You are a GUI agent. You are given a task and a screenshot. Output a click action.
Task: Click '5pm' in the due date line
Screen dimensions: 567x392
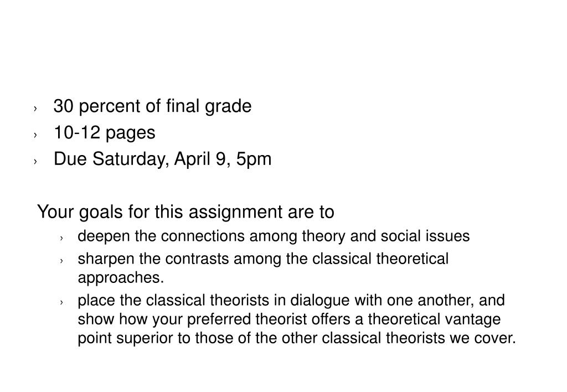pos(254,159)
